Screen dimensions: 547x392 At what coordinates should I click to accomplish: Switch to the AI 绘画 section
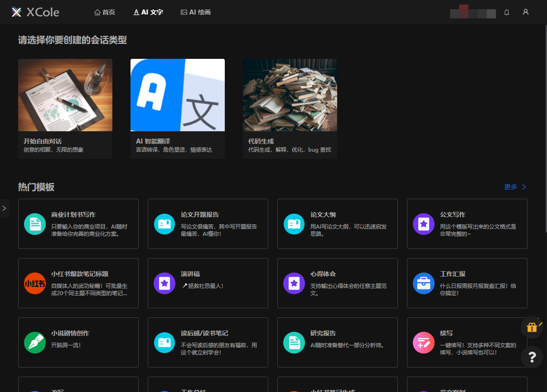pyautogui.click(x=195, y=12)
